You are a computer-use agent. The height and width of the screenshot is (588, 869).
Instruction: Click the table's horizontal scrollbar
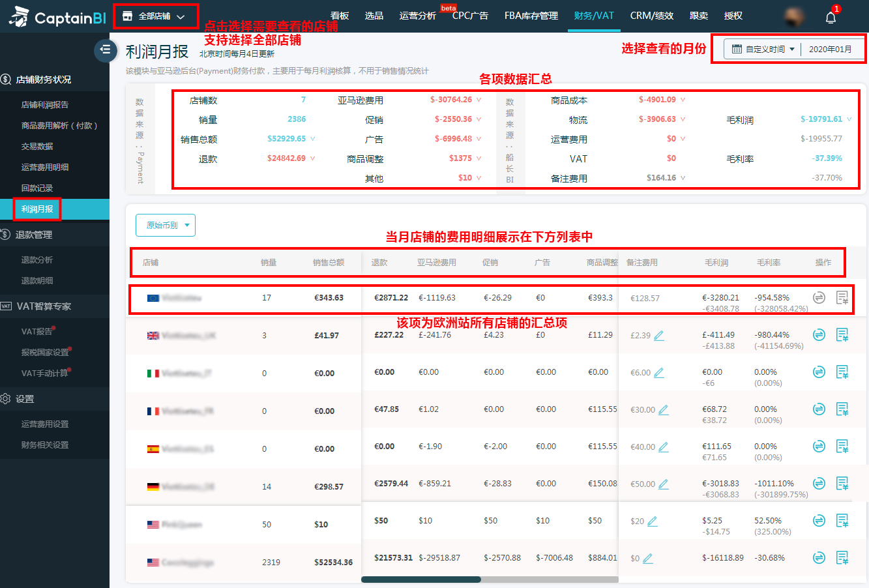[421, 579]
